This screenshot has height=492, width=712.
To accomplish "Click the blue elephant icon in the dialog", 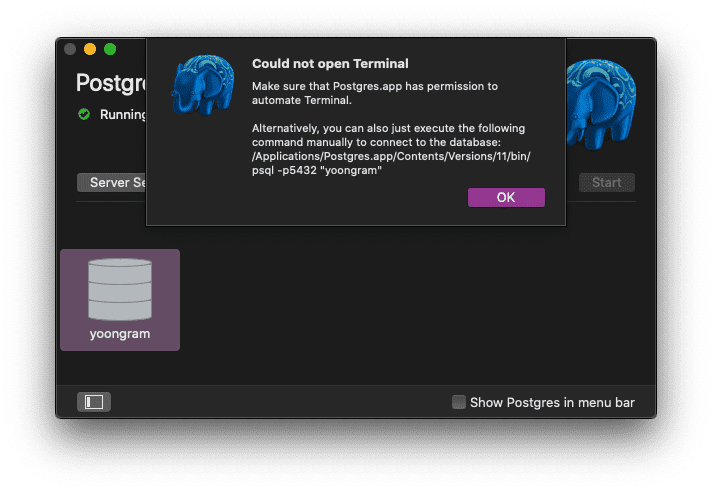I will (x=203, y=85).
